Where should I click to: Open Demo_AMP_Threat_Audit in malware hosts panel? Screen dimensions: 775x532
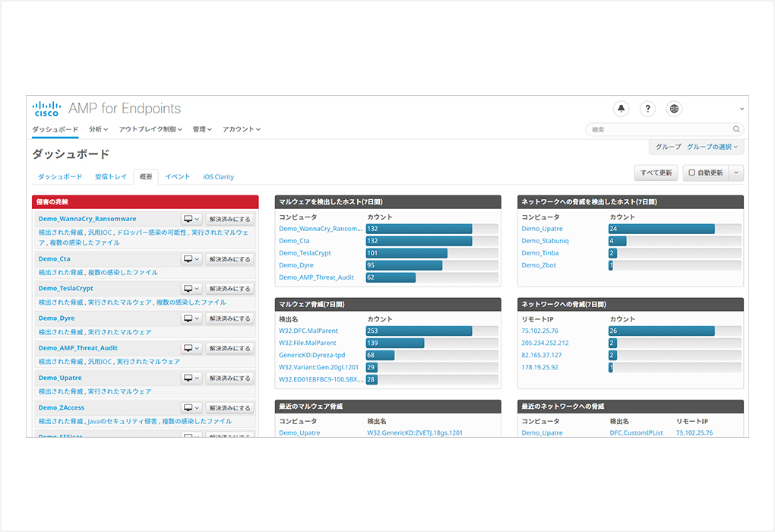coord(316,277)
